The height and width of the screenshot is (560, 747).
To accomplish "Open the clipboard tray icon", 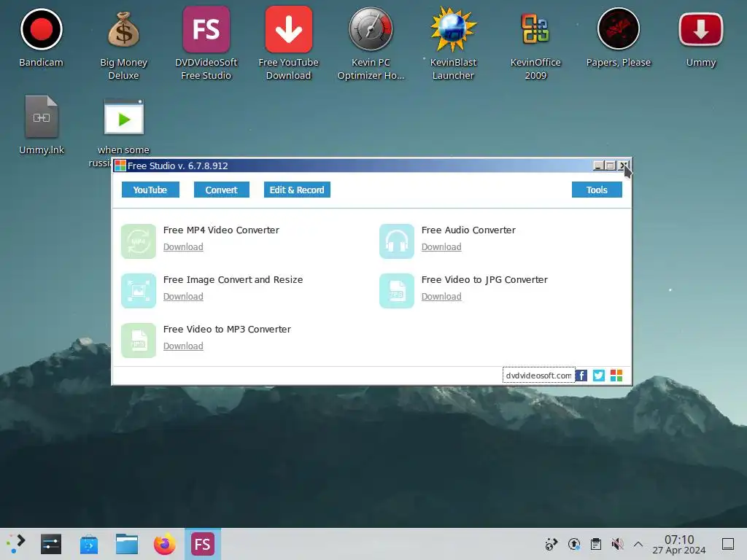I will click(596, 544).
